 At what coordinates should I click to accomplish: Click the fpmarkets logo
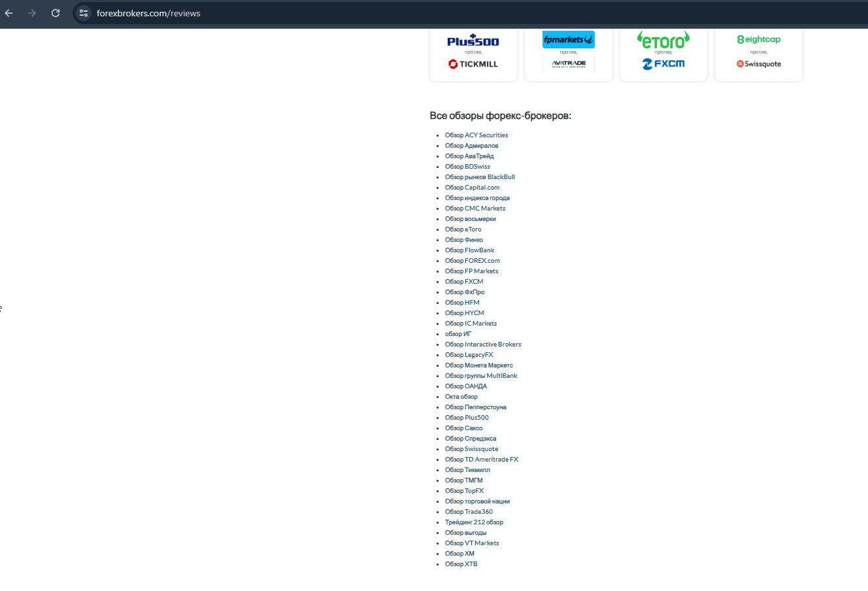pyautogui.click(x=569, y=39)
